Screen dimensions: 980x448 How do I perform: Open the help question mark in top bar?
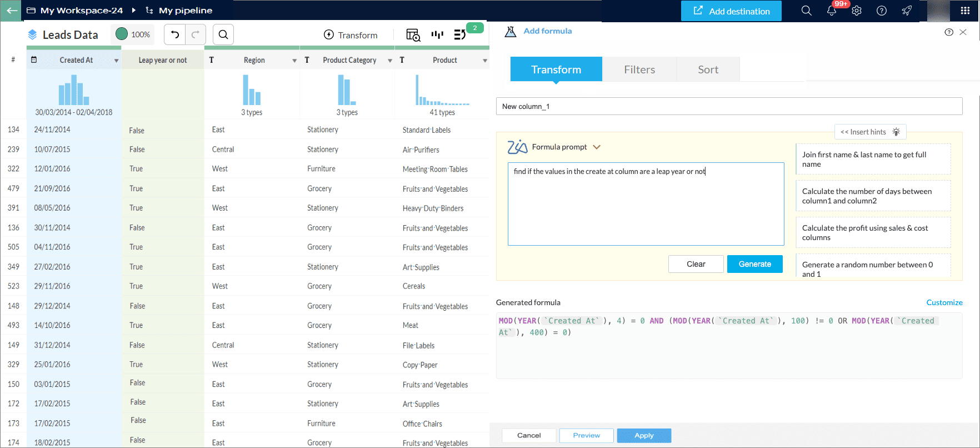click(x=882, y=11)
